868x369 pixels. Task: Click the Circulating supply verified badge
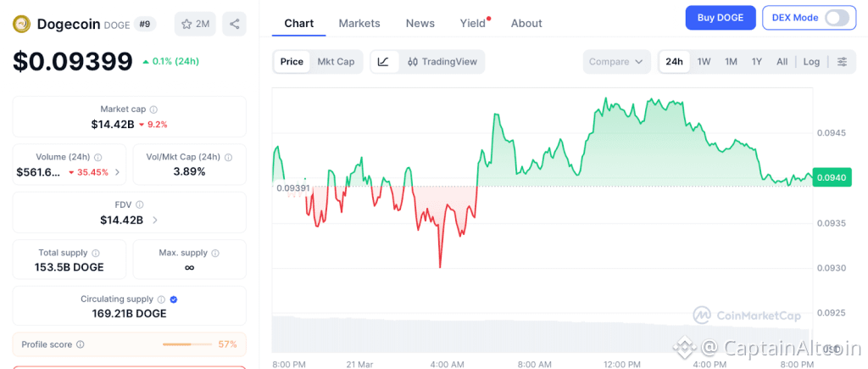(x=174, y=299)
